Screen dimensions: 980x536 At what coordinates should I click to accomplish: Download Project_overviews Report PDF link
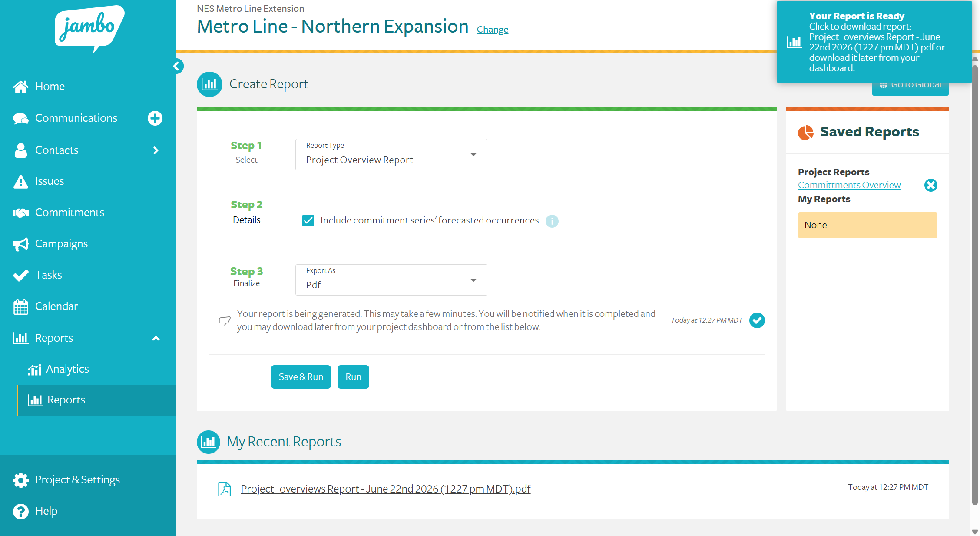point(385,489)
